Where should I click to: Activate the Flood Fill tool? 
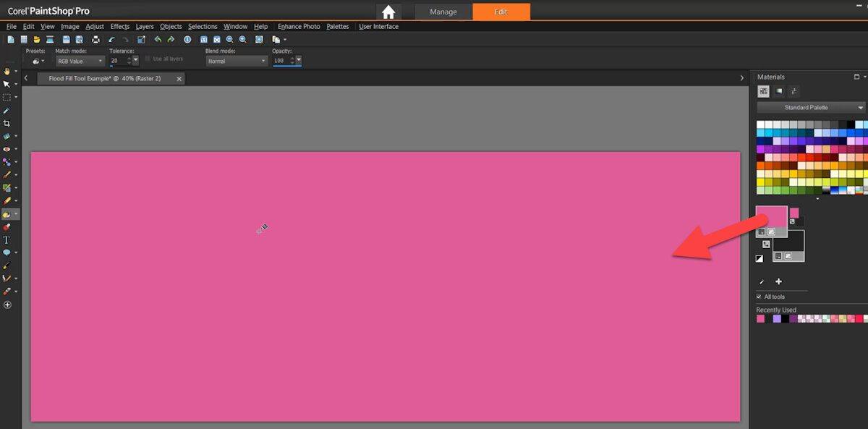pyautogui.click(x=9, y=214)
